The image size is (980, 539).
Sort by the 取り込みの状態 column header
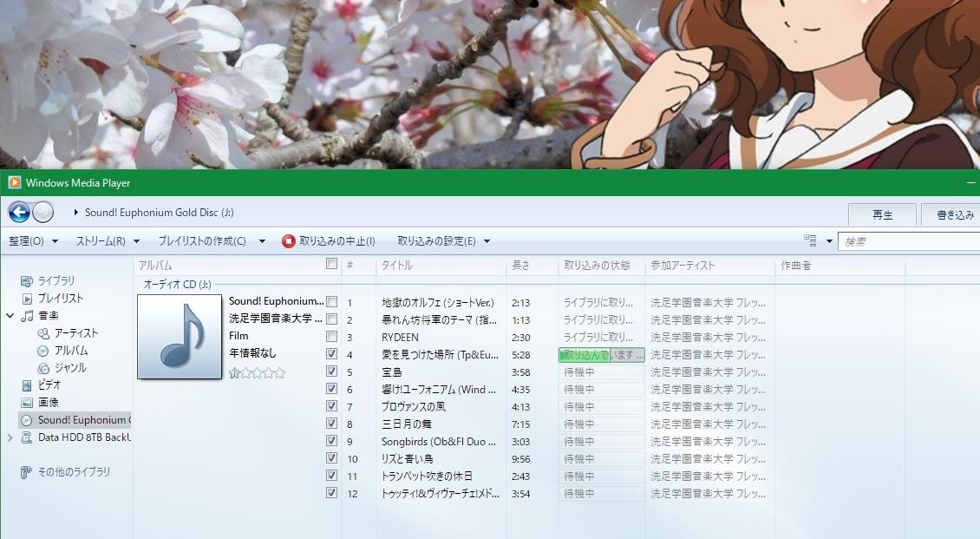tap(601, 265)
